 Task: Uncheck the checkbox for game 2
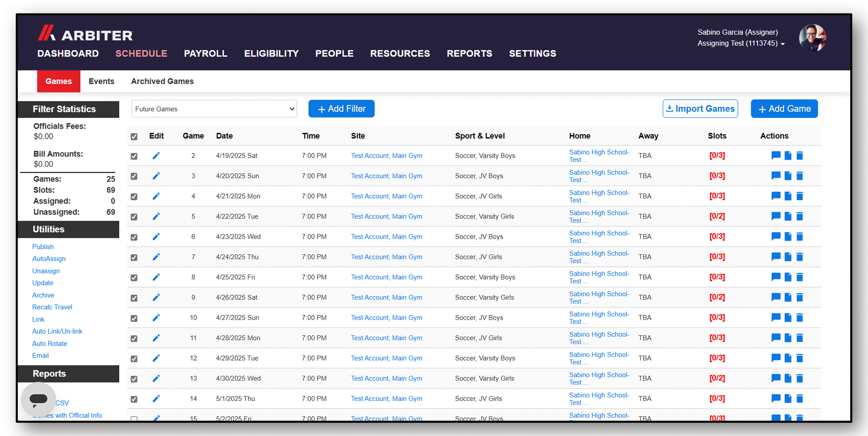(134, 156)
